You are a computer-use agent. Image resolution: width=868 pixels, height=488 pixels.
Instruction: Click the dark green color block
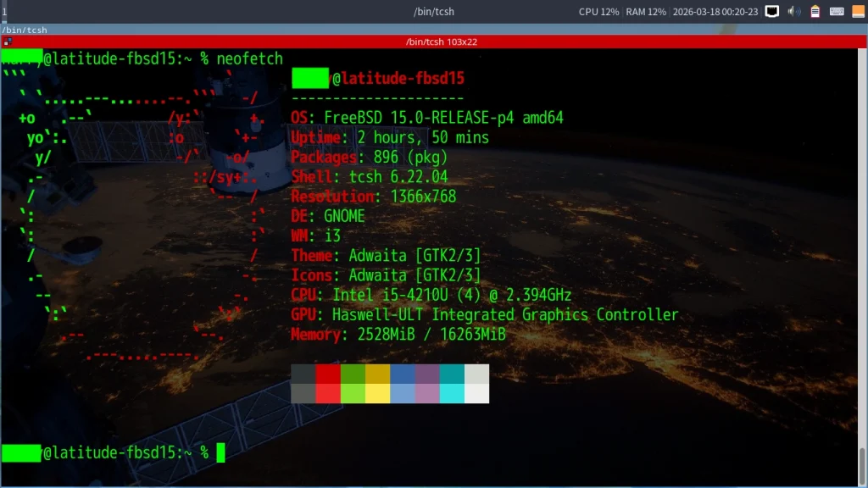pos(353,374)
